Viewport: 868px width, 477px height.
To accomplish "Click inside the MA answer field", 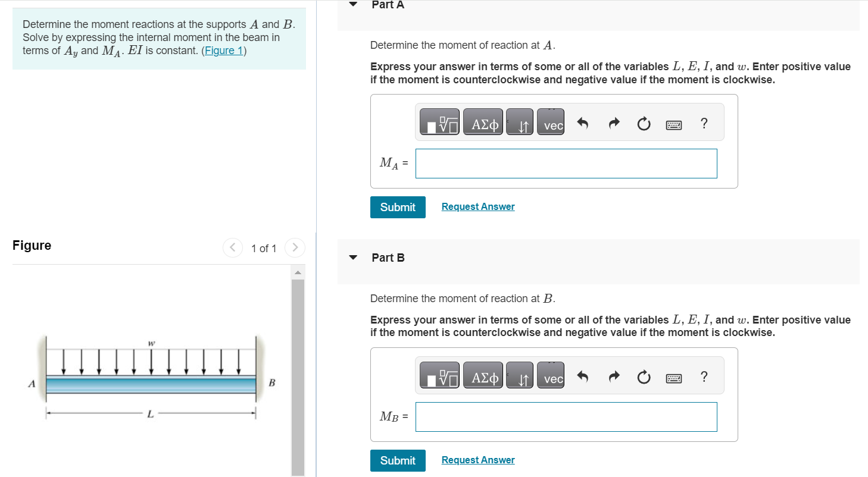I will tap(566, 163).
